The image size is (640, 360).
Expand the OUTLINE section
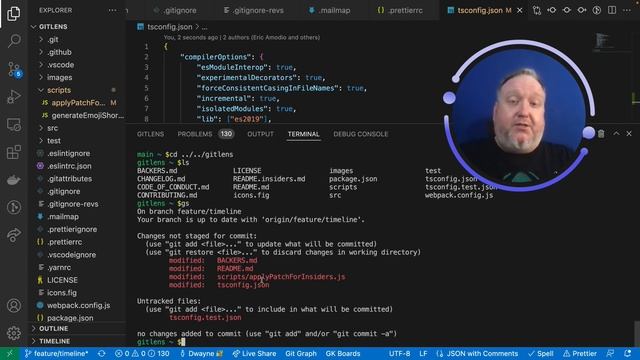point(53,329)
